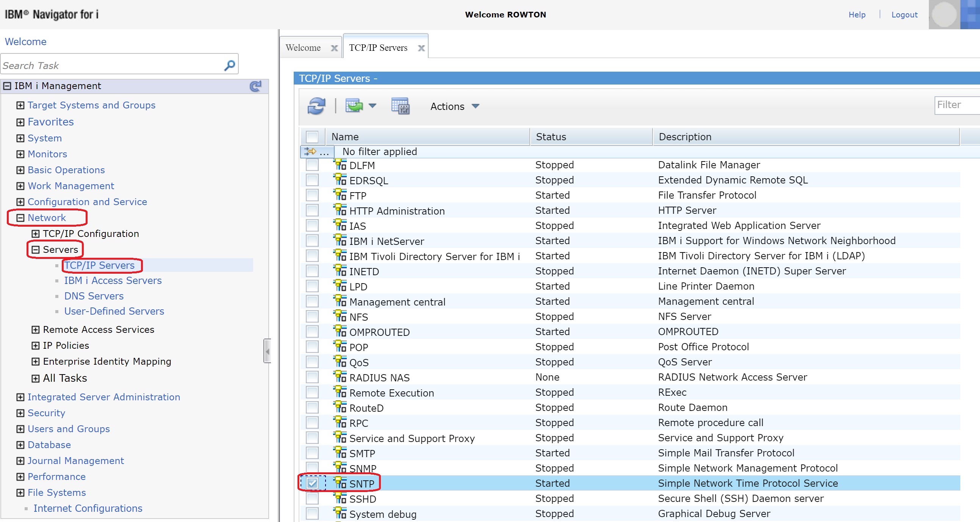Image resolution: width=980 pixels, height=522 pixels.
Task: Click the filter arrow icon in filter row
Action: 311,151
